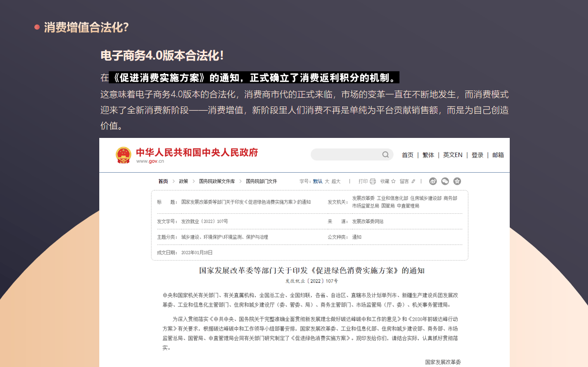
Task: Open 国务院政策文件库 breadcrumb link
Action: [217, 181]
